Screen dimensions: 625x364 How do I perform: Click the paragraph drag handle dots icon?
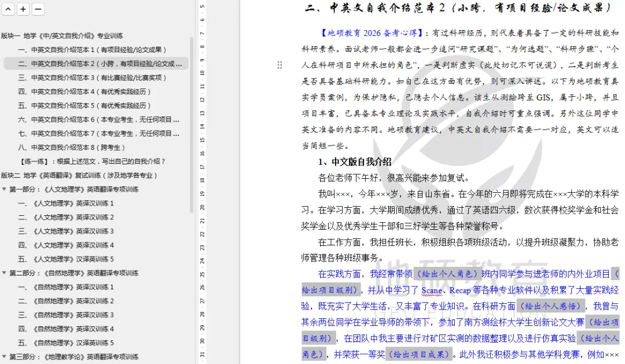(x=280, y=65)
